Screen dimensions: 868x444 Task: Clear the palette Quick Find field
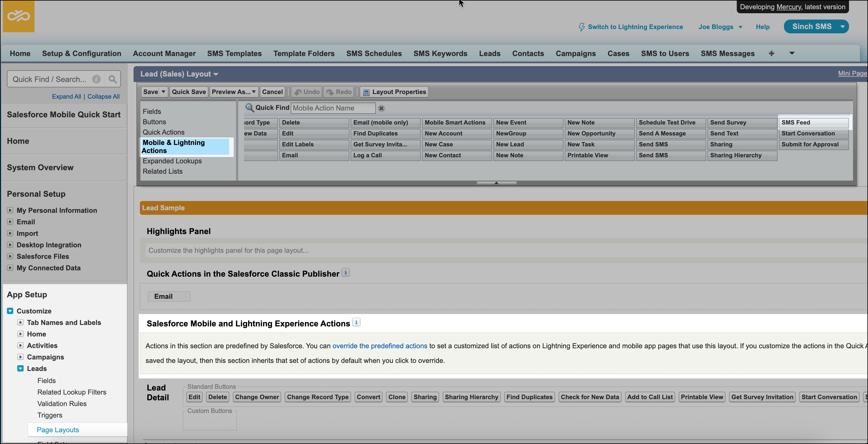click(x=381, y=108)
